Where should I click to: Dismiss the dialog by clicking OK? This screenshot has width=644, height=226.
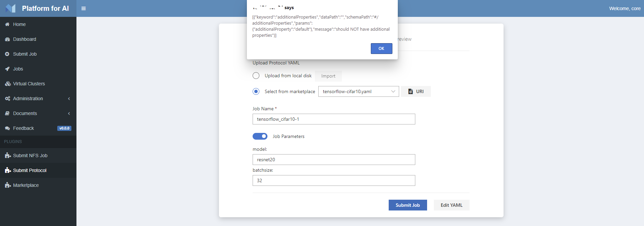(x=381, y=48)
